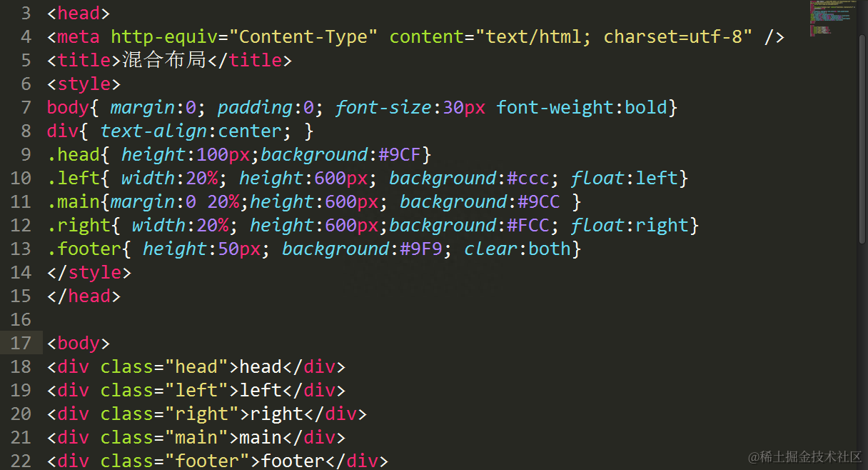868x470 pixels.
Task: Click the bold value
Action: pos(645,107)
